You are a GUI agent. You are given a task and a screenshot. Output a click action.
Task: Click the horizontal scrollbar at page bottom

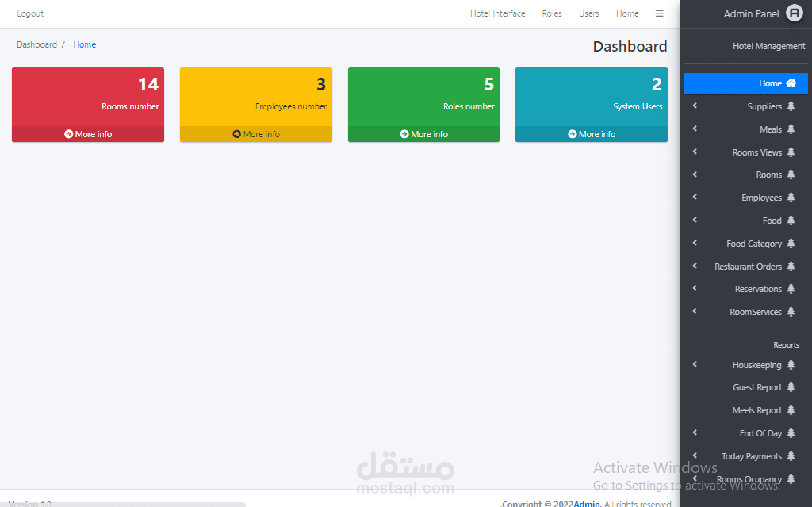tap(123, 505)
